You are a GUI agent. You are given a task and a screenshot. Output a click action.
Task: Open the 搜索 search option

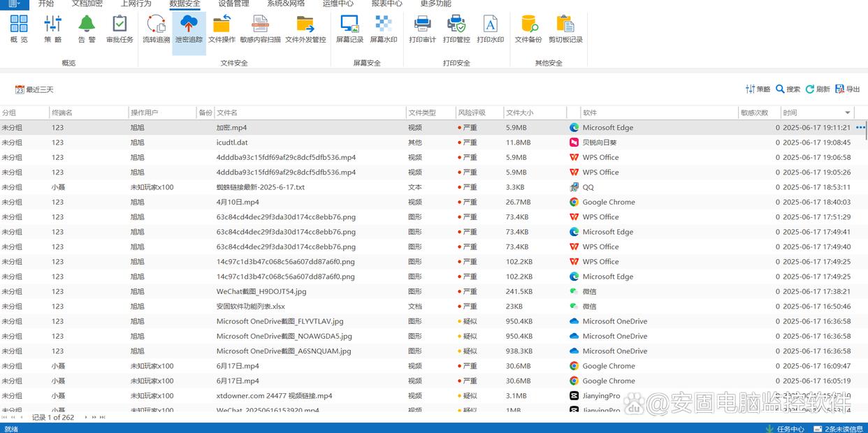pos(788,89)
